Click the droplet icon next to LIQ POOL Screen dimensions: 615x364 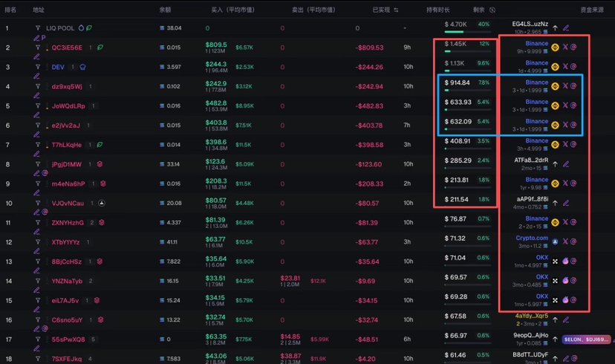pyautogui.click(x=81, y=27)
